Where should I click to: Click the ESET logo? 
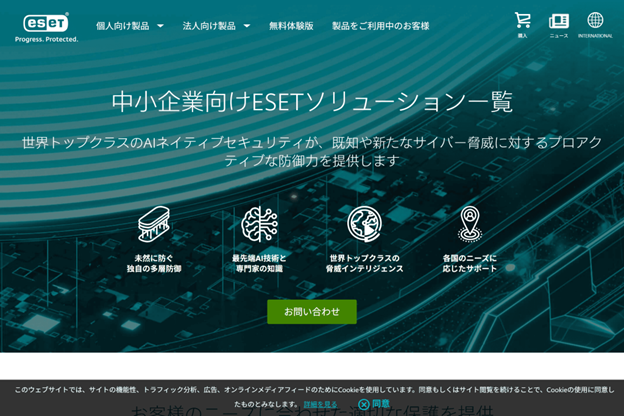(x=46, y=23)
